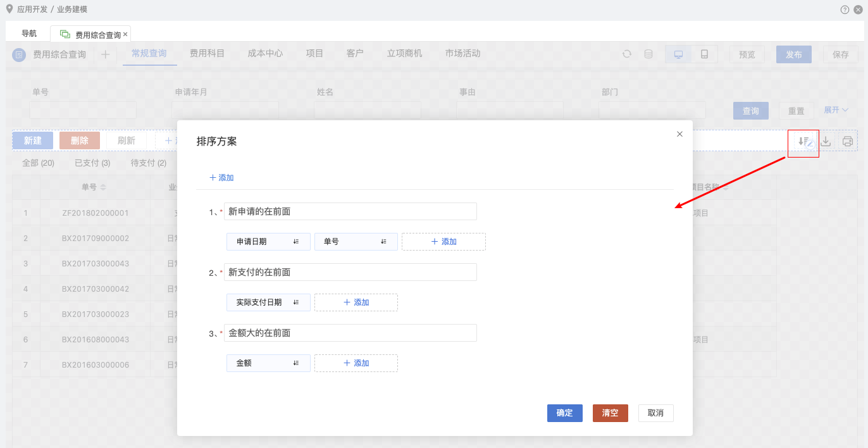Open the 常规查询 tab
Screen dimensions: 868x448
(x=149, y=54)
